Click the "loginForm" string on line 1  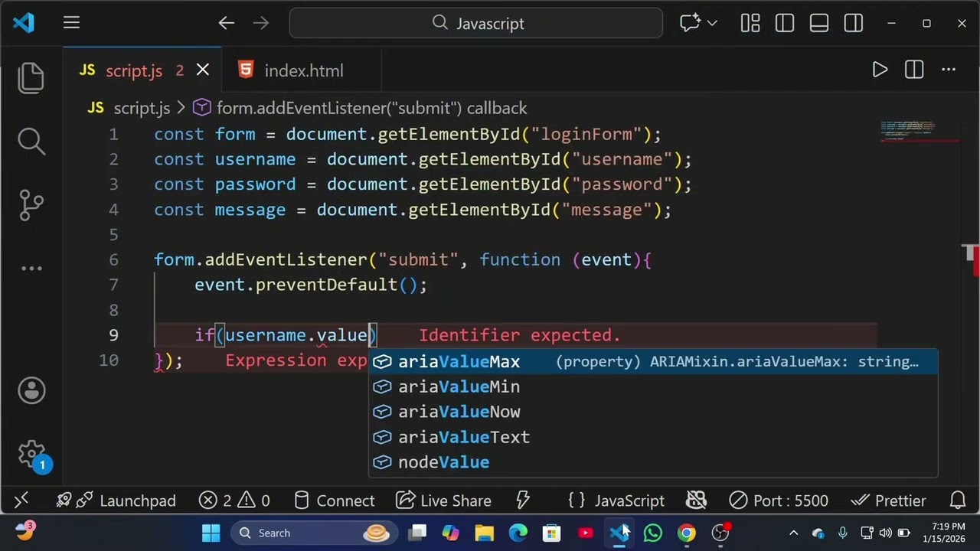[x=586, y=134]
